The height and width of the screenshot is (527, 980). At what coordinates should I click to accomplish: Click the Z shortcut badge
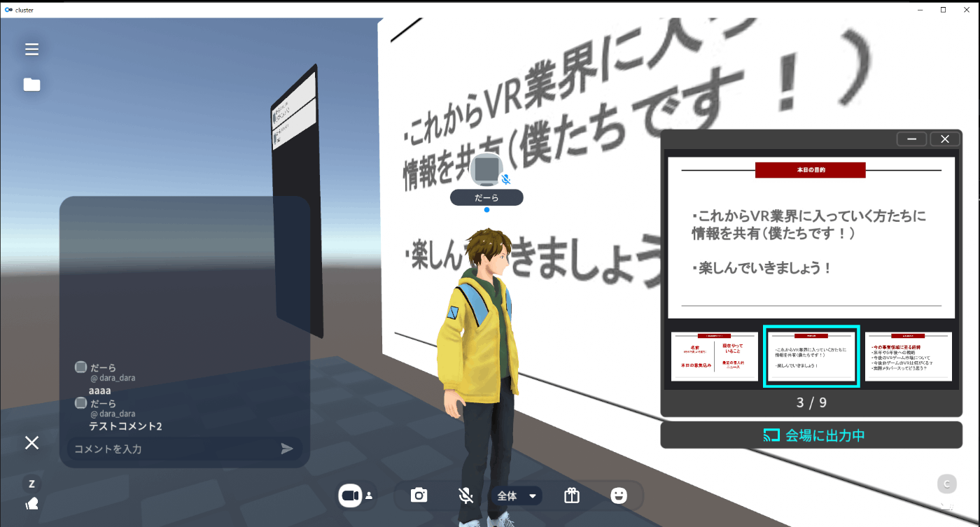31,484
